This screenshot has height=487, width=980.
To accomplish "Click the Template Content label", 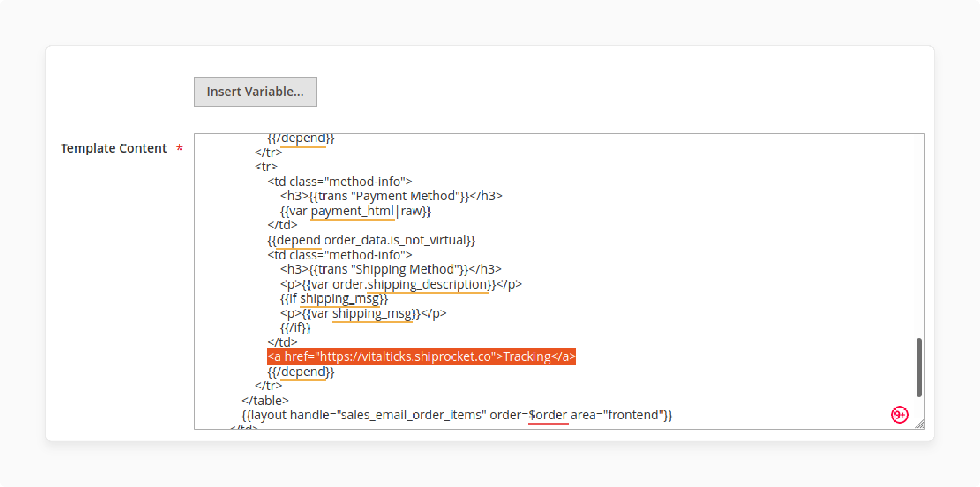I will tap(113, 148).
